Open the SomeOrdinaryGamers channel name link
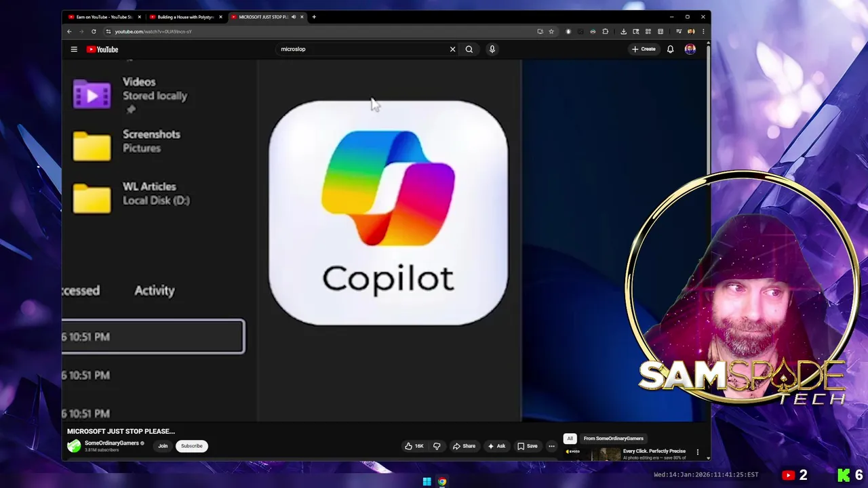Screen dimensions: 868x488 (x=112, y=443)
